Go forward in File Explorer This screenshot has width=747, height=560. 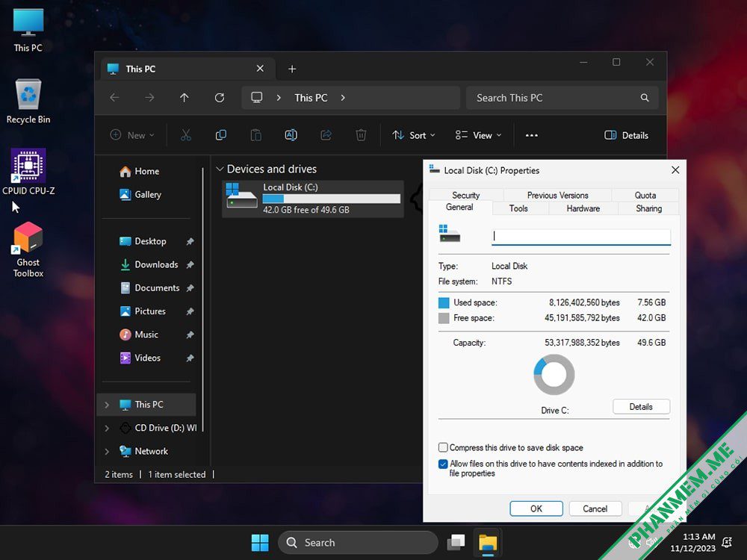(149, 98)
